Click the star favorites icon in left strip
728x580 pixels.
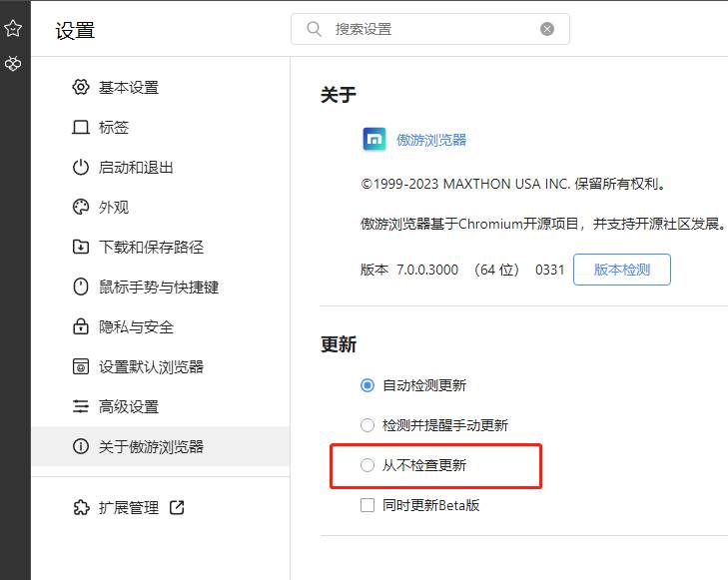pos(13,28)
